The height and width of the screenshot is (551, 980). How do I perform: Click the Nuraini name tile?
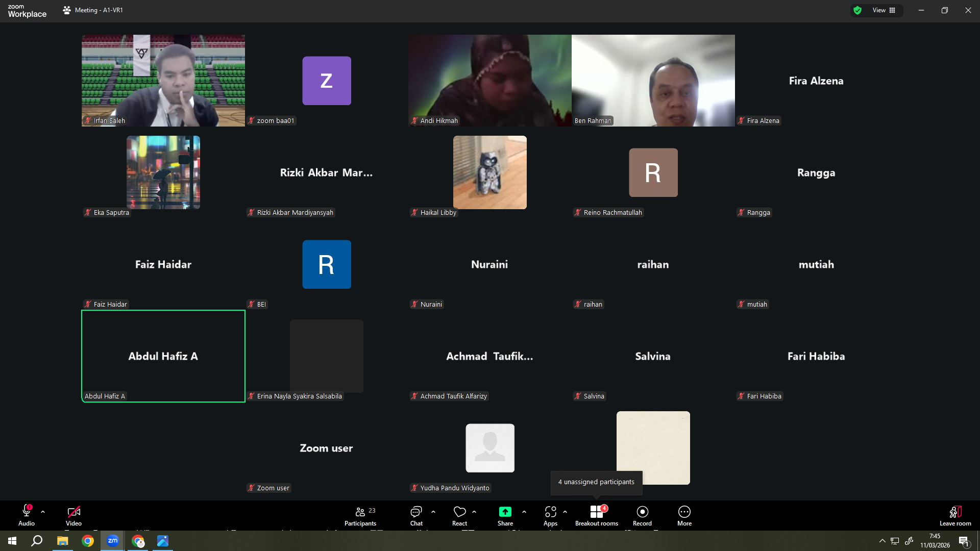coord(490,264)
